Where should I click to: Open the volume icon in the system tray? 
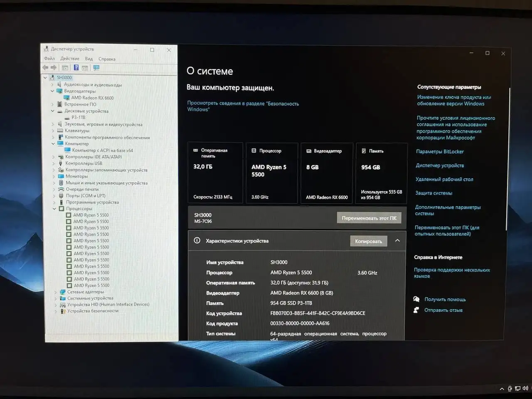(525, 389)
